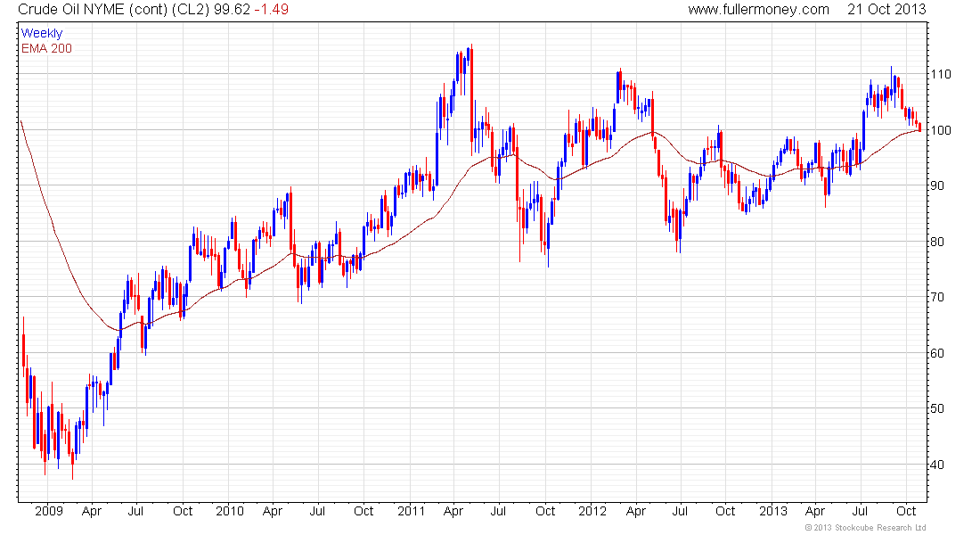Click the 2011 year label on time axis

click(x=411, y=511)
